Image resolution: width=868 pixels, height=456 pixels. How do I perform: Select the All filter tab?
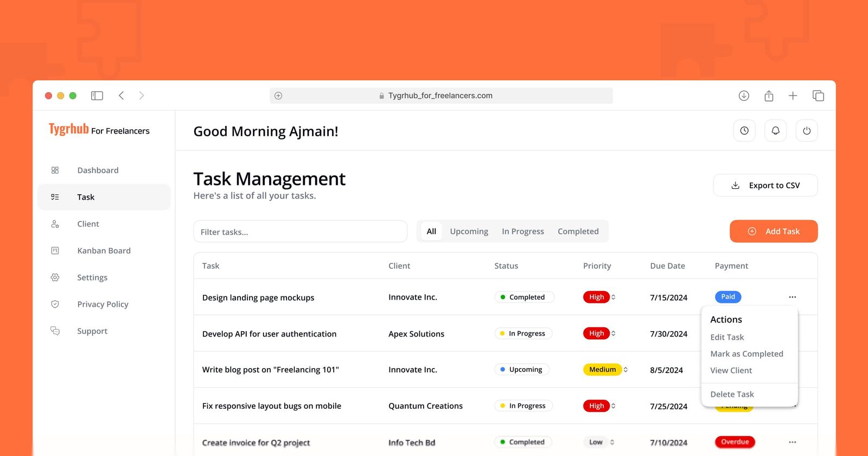431,231
